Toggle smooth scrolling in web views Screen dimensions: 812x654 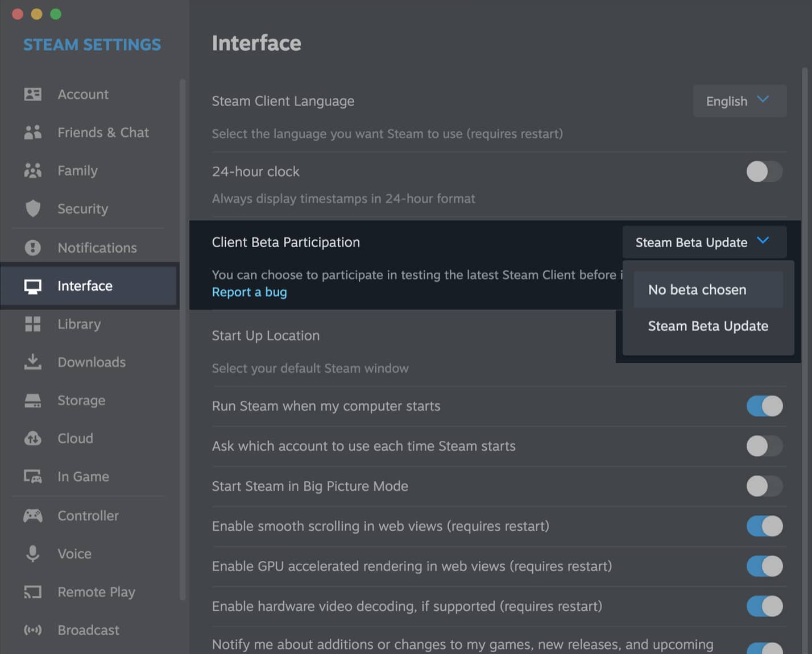tap(764, 526)
